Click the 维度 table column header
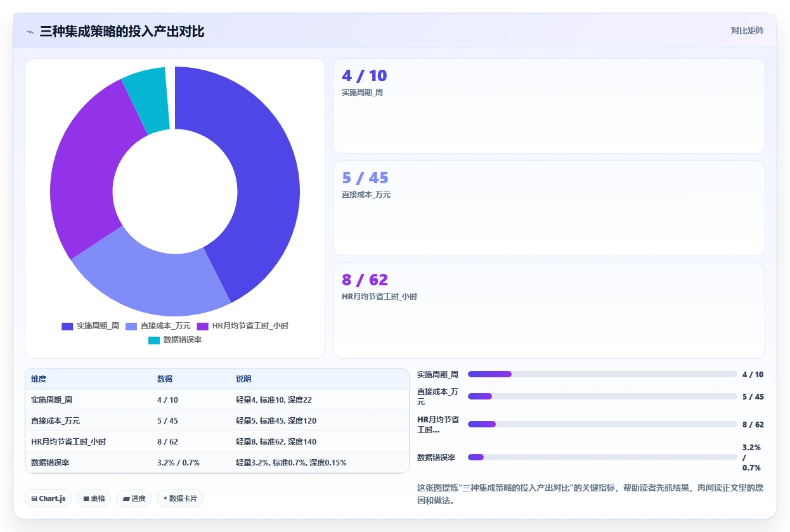The width and height of the screenshot is (790, 532). (x=39, y=379)
